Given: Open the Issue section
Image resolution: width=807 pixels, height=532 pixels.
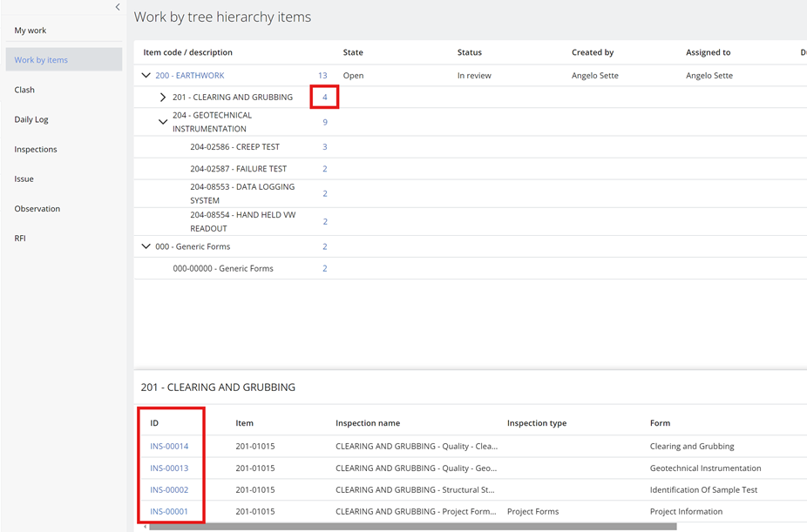Looking at the screenshot, I should point(23,178).
